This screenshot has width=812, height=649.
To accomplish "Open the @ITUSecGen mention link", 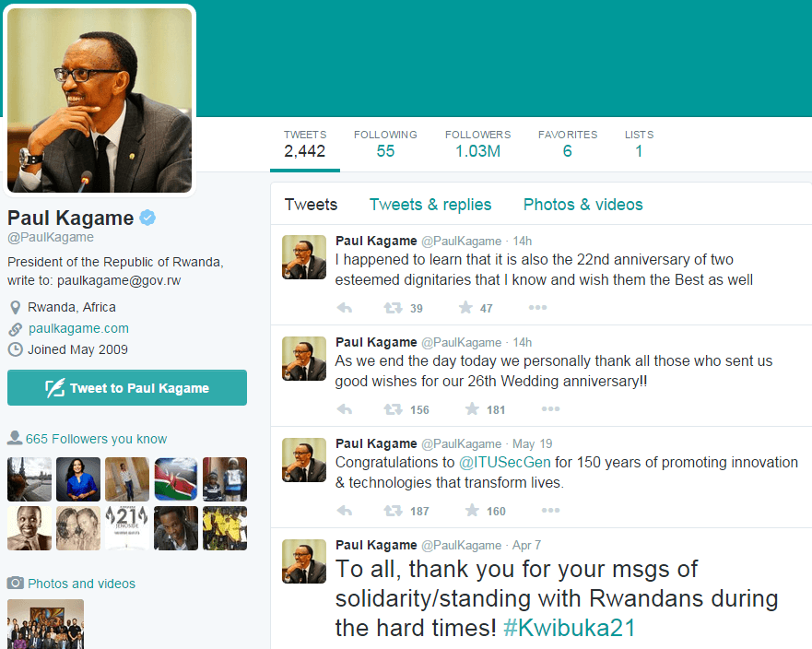I will pos(505,462).
